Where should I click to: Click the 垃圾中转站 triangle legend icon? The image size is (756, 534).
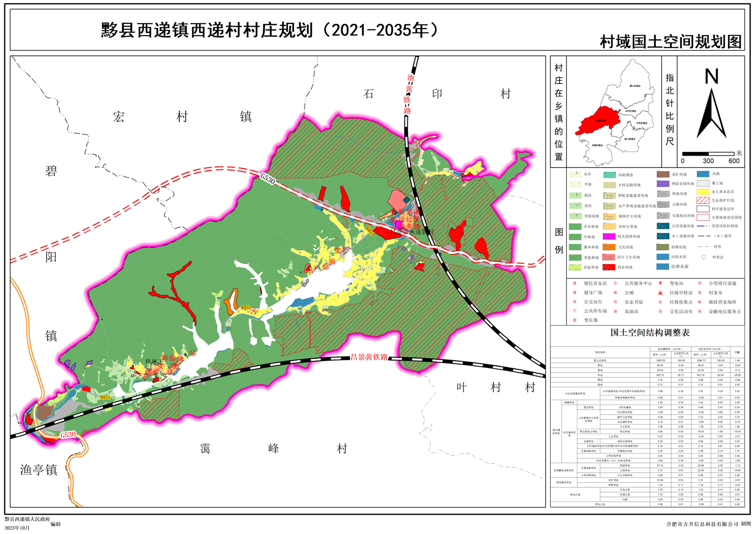click(660, 293)
